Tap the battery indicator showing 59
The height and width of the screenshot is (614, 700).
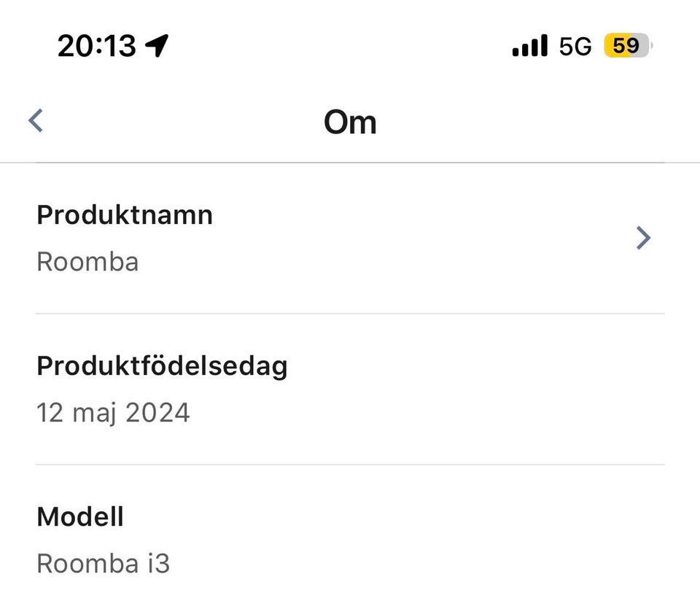coord(627,47)
